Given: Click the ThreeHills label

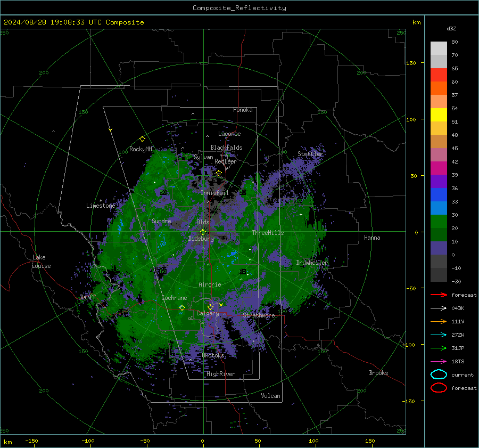Looking at the screenshot, I should pyautogui.click(x=268, y=233).
